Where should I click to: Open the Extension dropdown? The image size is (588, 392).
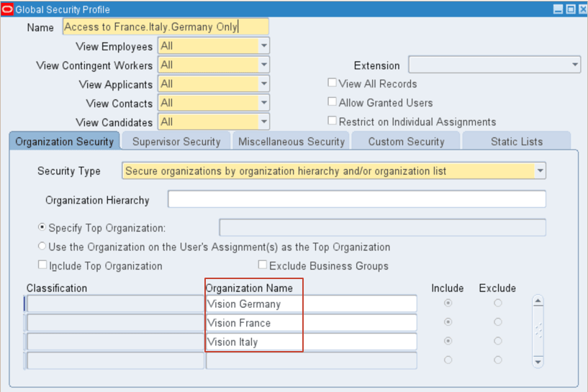pos(575,65)
